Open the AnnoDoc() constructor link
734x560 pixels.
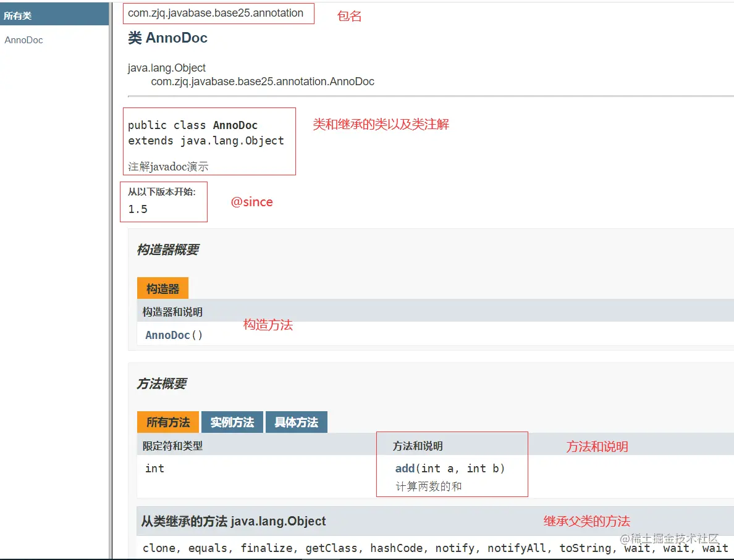[x=174, y=335]
